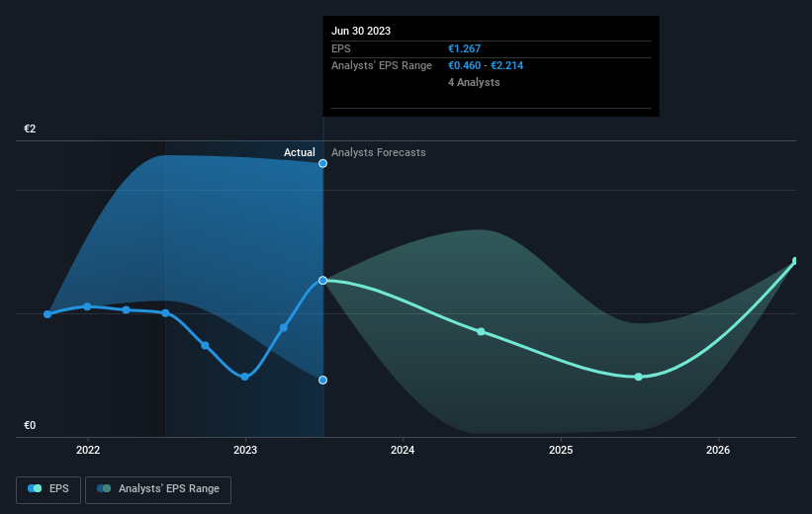Click the €0 y-axis label
This screenshot has height=514, width=812.
pos(30,425)
